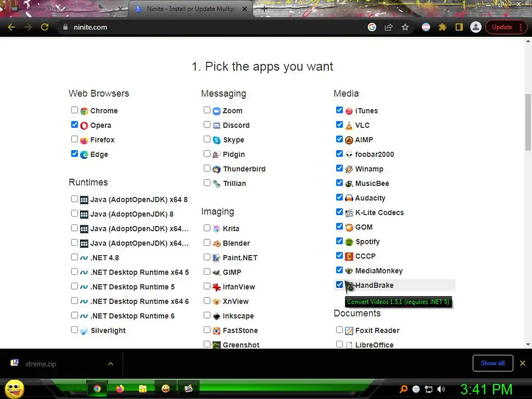Click the XnView label

[x=235, y=302]
